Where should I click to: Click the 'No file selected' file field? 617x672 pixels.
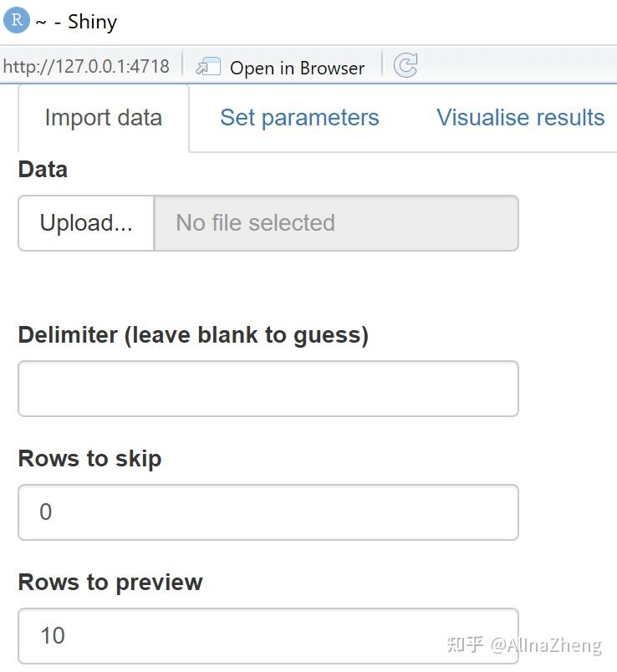tap(336, 223)
